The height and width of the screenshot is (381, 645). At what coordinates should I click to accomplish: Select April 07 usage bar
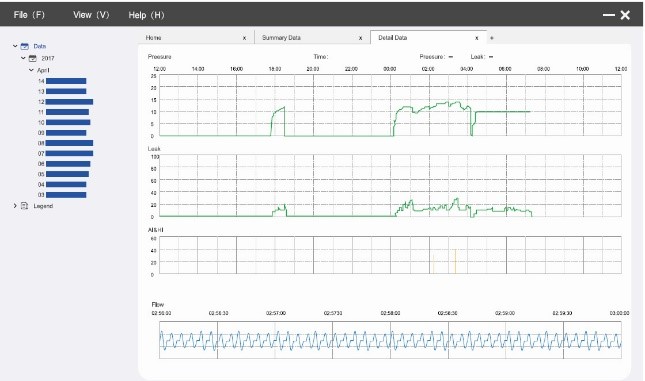coord(70,153)
